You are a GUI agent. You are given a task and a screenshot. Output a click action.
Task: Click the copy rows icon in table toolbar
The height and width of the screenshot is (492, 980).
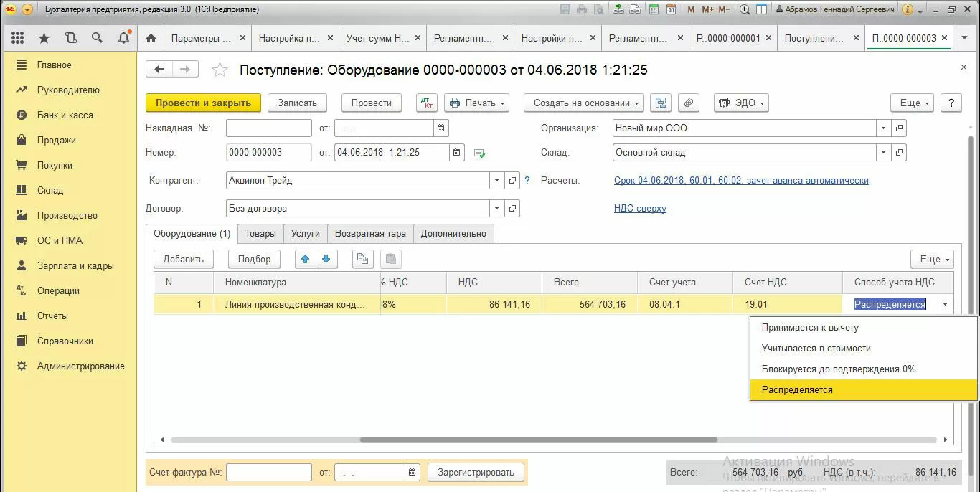pos(364,259)
